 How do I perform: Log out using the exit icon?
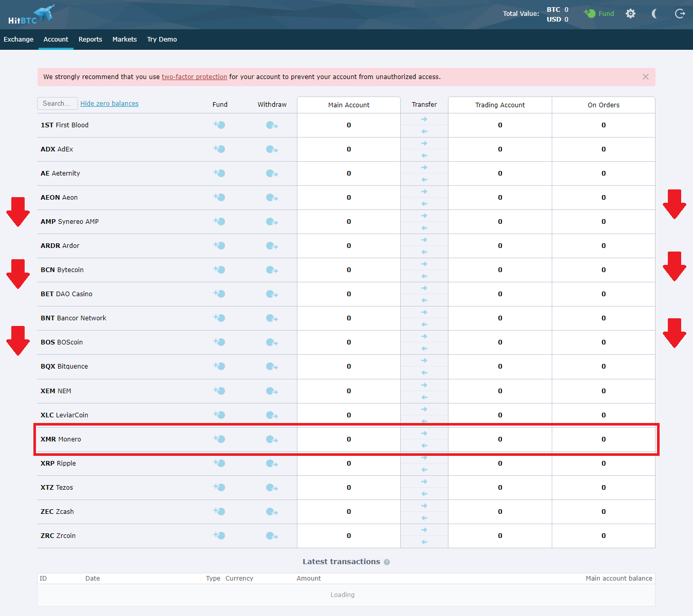click(680, 14)
